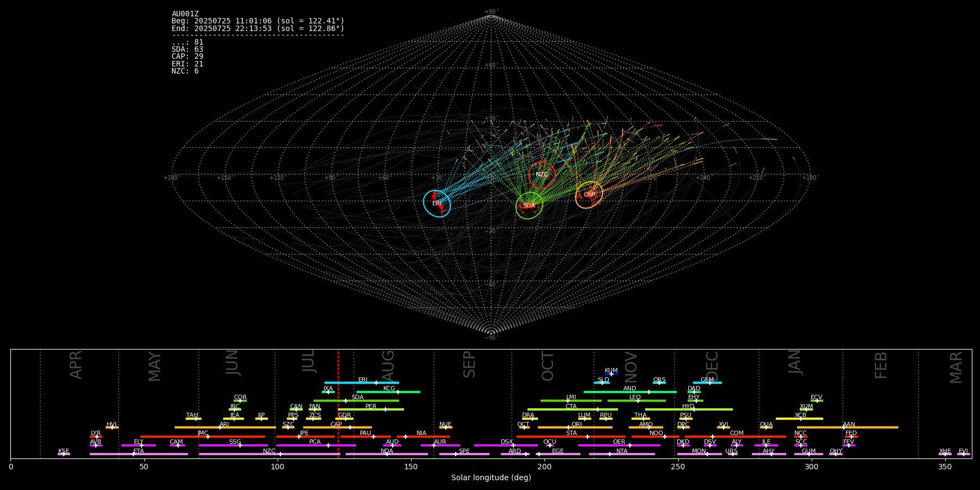Click the HYD shower bar label
980x490 pixels.
click(x=689, y=407)
